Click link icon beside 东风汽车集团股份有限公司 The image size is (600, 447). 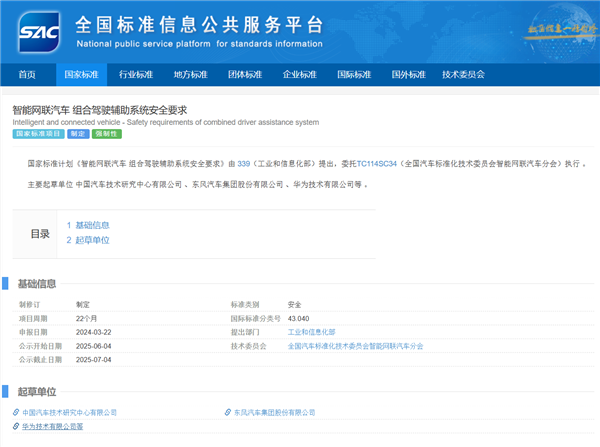coord(227,412)
